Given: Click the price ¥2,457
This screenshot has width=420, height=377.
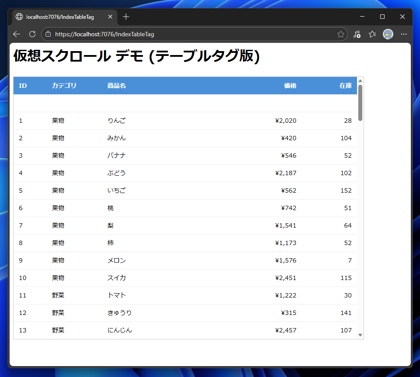Looking at the screenshot, I should tap(286, 330).
